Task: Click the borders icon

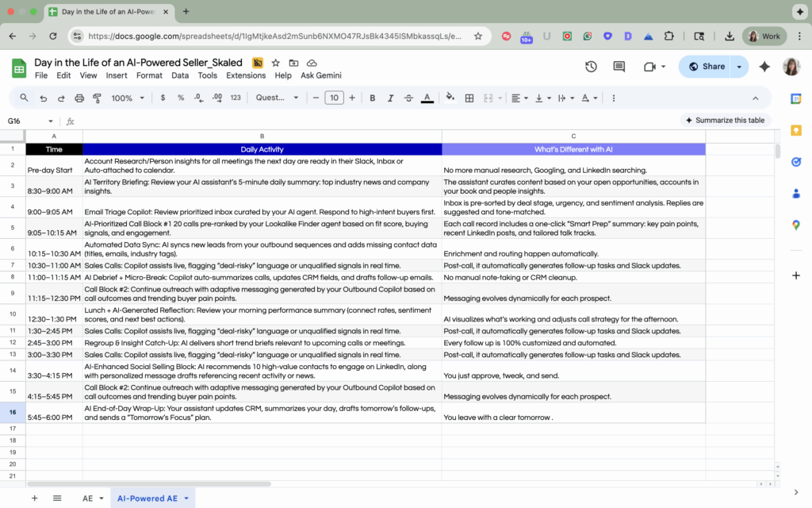Action: pyautogui.click(x=469, y=98)
